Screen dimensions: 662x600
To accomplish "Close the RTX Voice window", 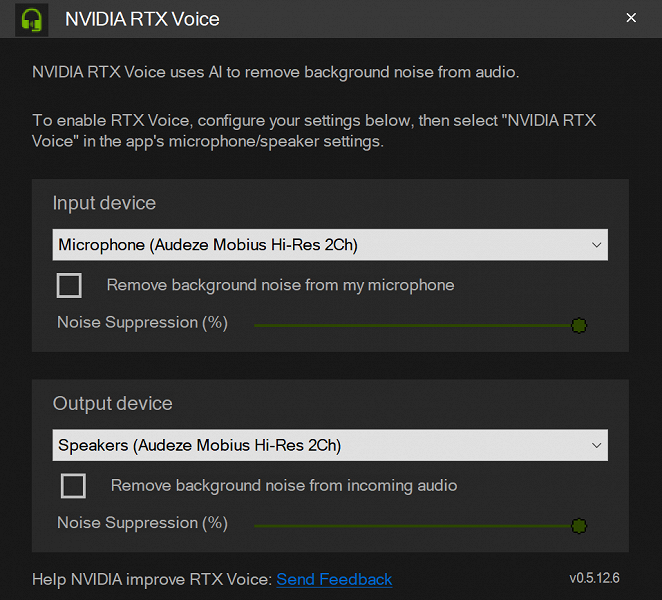I will click(630, 18).
